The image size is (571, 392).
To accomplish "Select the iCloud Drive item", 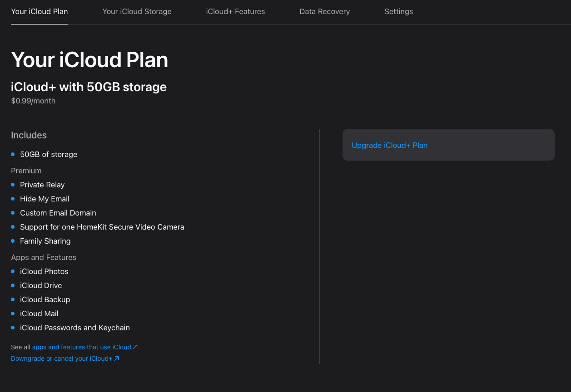I will click(x=41, y=285).
